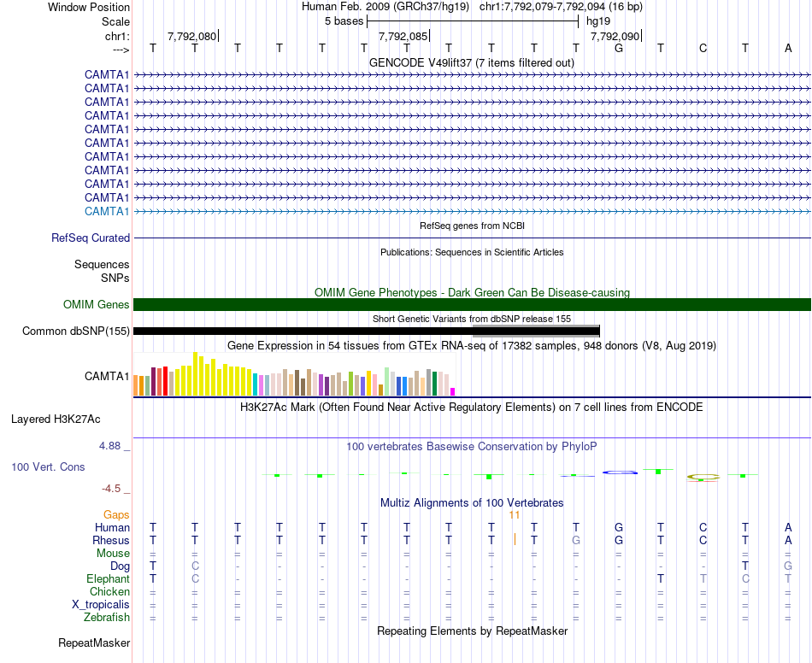Image resolution: width=812 pixels, height=663 pixels.
Task: Click the Rhesus species label
Action: pyautogui.click(x=111, y=540)
